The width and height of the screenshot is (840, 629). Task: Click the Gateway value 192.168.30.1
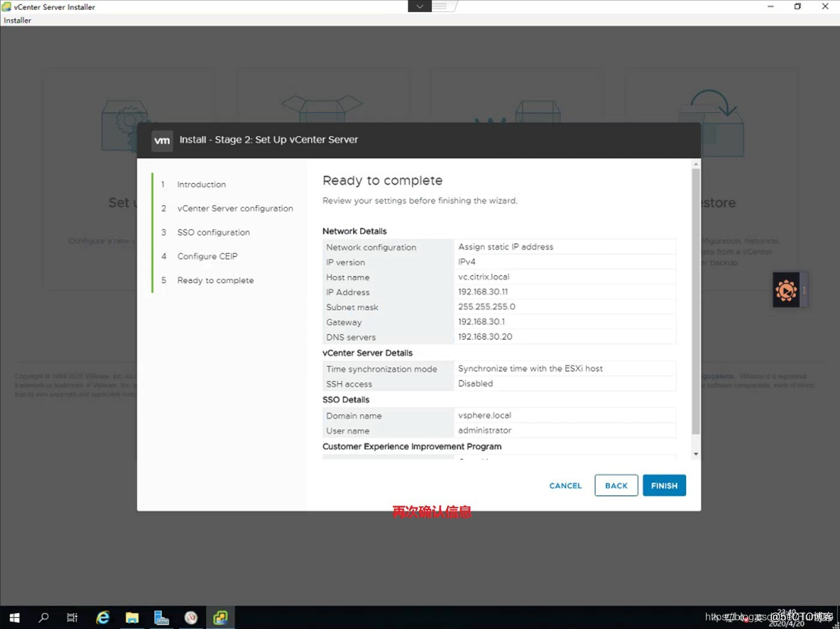click(481, 322)
